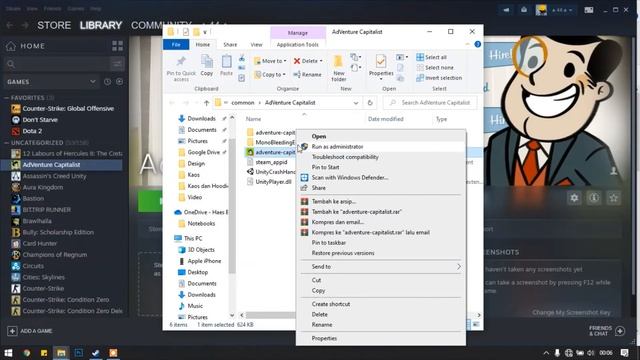640x360 pixels.
Task: Collapse the FAVORITES category in Steam
Action: [7, 98]
